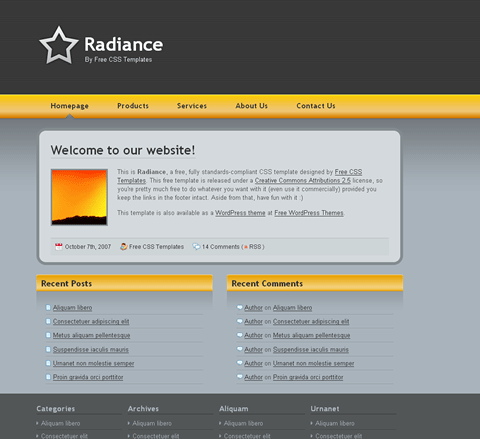Open Consectetuer adipiscing elit under Recent Posts

[91, 321]
